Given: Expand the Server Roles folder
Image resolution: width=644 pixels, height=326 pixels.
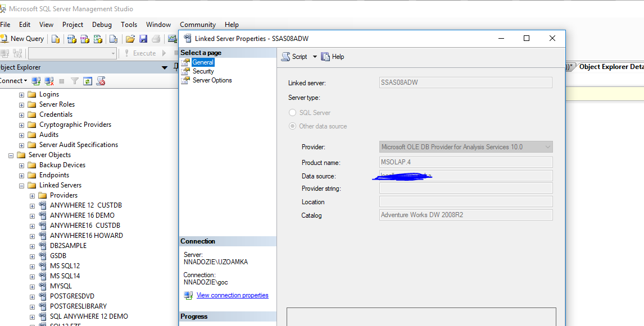Looking at the screenshot, I should pyautogui.click(x=22, y=105).
